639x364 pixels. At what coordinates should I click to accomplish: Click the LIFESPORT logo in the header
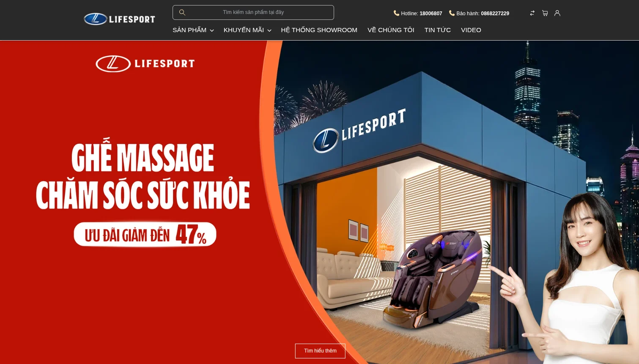click(119, 19)
